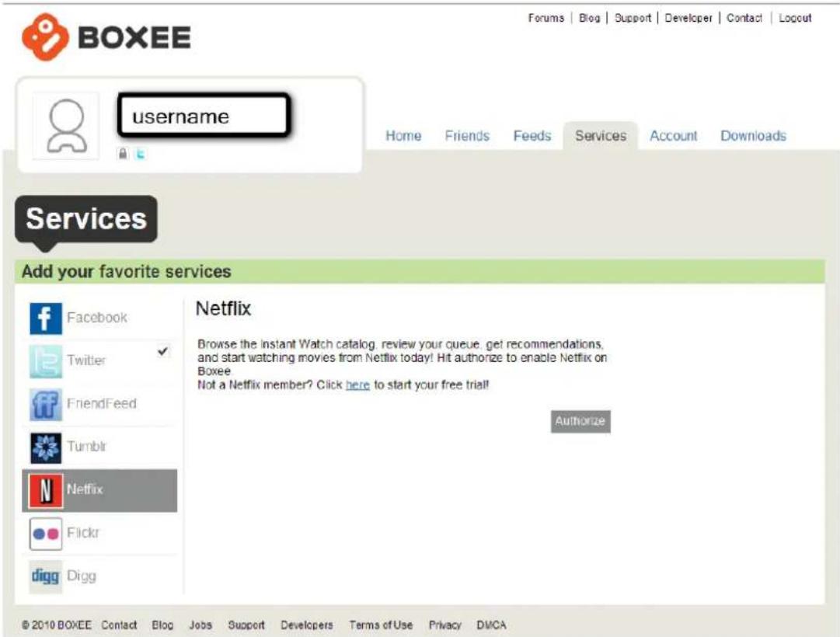The image size is (840, 637).
Task: Click the Twitter label in services list
Action: (86, 360)
